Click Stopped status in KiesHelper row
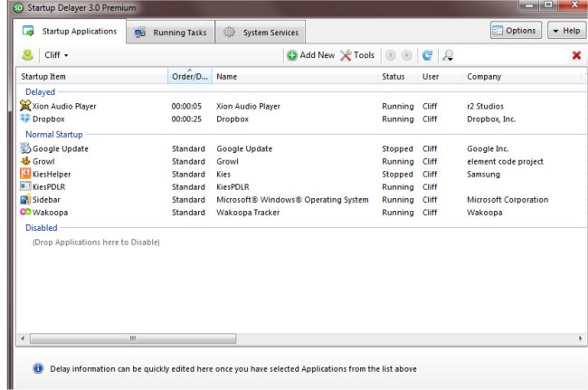This screenshot has width=588, height=390. (397, 174)
